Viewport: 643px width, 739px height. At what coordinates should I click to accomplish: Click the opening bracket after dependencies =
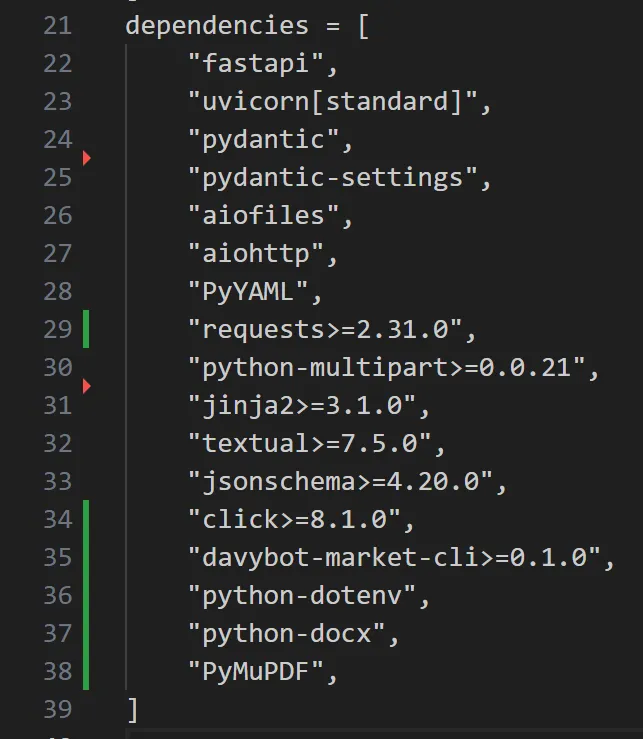click(363, 26)
